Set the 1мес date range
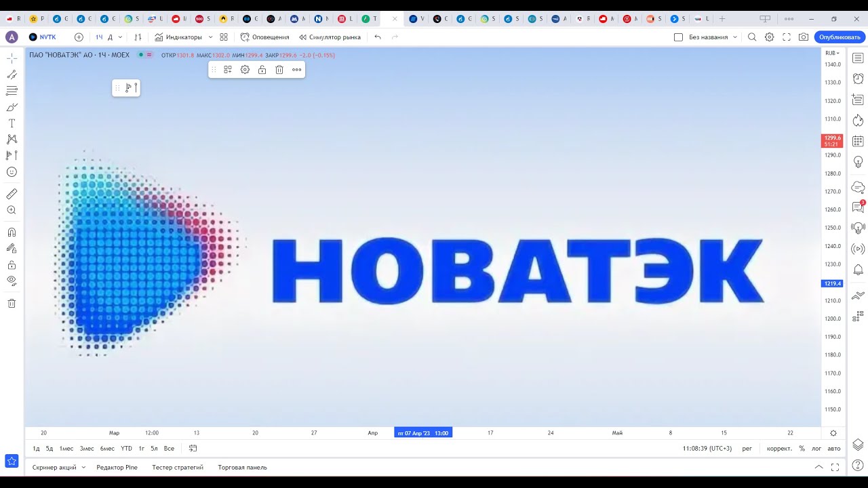868x488 pixels. [x=66, y=449]
